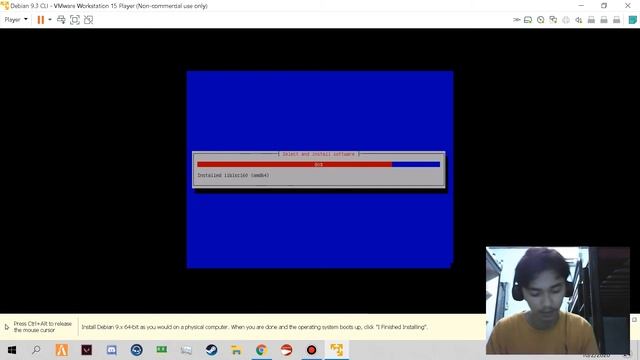640x360 pixels.
Task: Enter full screen mode
Action: [x=75, y=20]
